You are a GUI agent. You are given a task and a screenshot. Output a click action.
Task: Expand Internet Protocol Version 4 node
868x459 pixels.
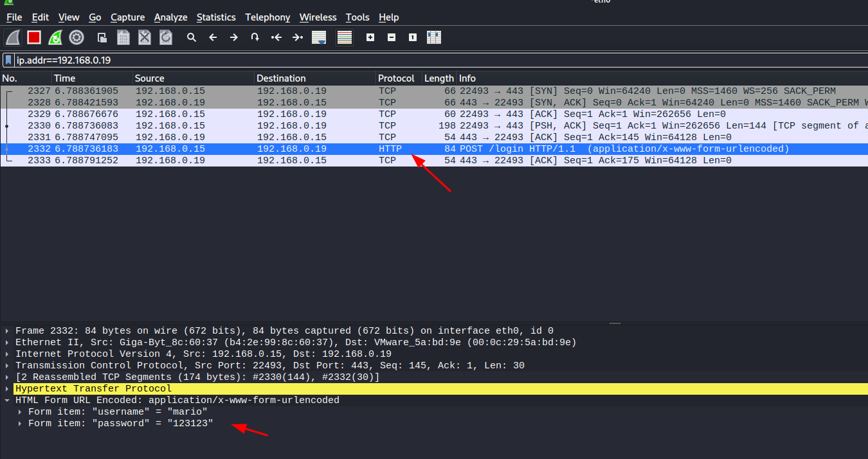click(7, 354)
